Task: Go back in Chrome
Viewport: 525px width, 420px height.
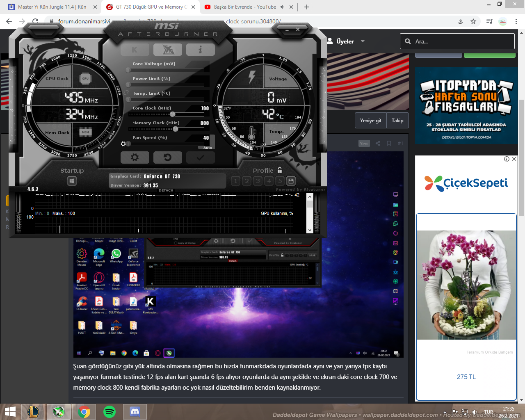Action: 9,21
